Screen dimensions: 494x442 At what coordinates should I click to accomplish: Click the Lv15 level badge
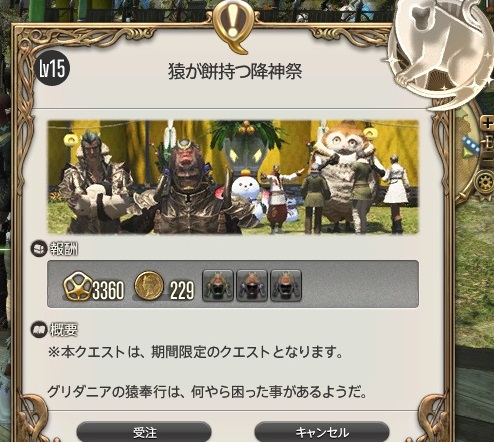[52, 69]
